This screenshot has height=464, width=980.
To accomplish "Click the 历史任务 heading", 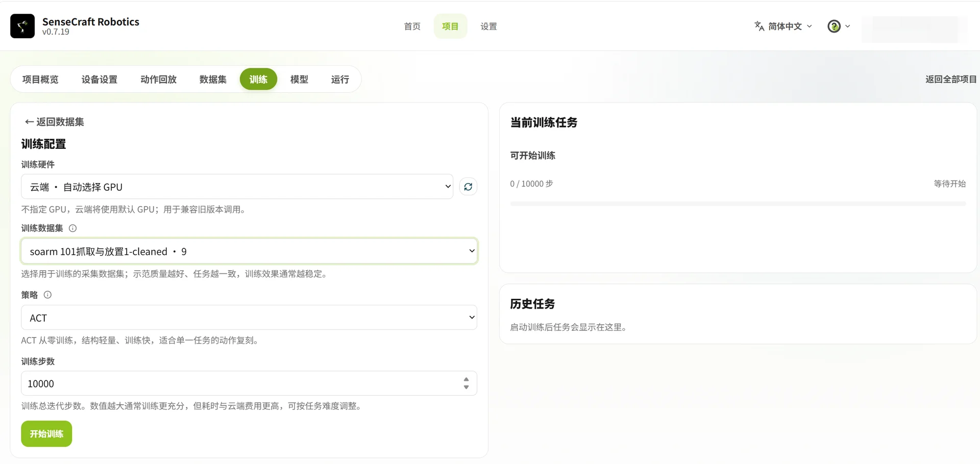I will pyautogui.click(x=532, y=304).
